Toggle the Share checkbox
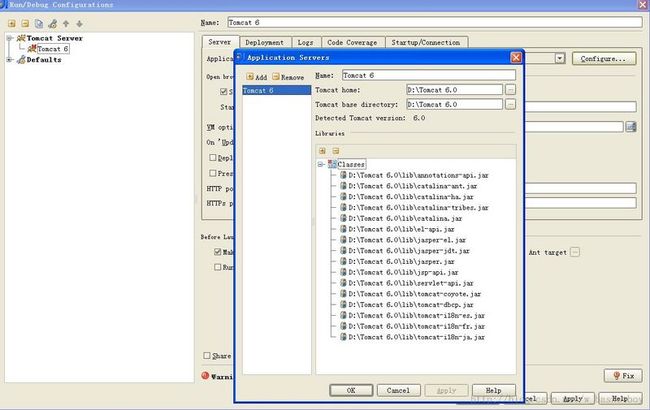The image size is (650, 410). [207, 355]
